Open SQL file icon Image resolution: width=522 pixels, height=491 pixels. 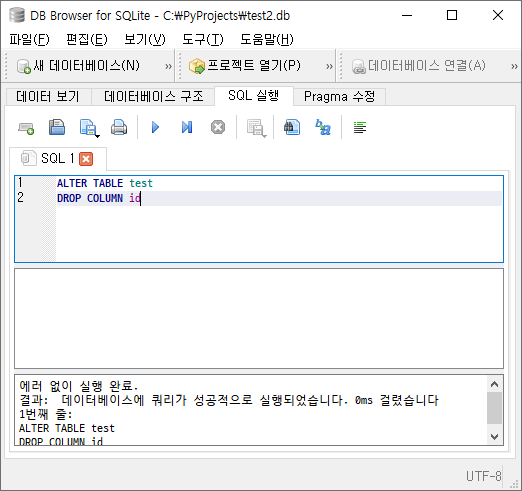57,127
